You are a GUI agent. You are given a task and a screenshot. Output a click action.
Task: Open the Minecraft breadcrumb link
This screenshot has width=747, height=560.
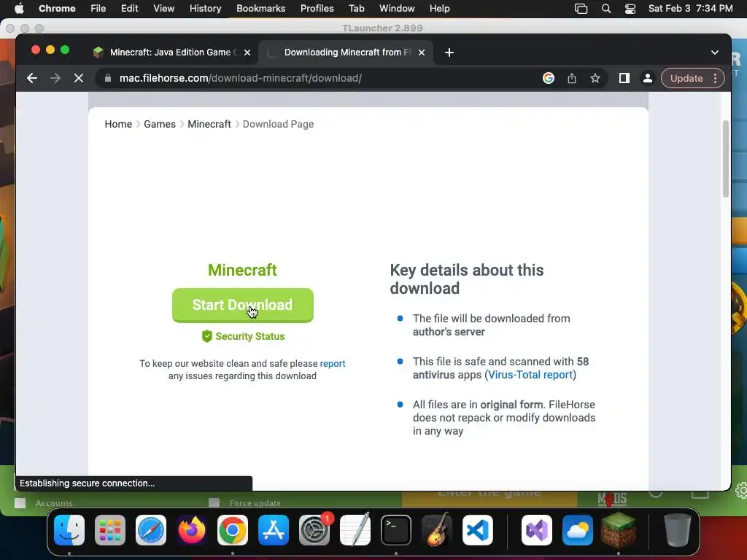coord(209,124)
